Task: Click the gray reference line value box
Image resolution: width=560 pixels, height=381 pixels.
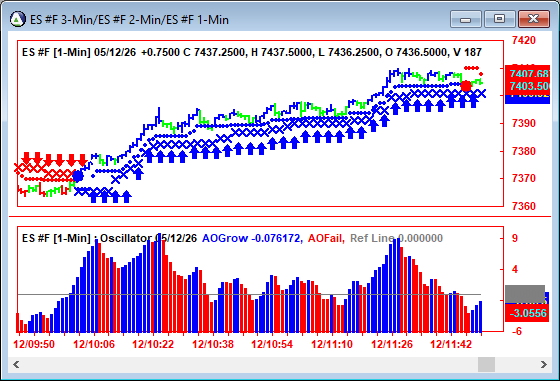Action: [x=525, y=294]
